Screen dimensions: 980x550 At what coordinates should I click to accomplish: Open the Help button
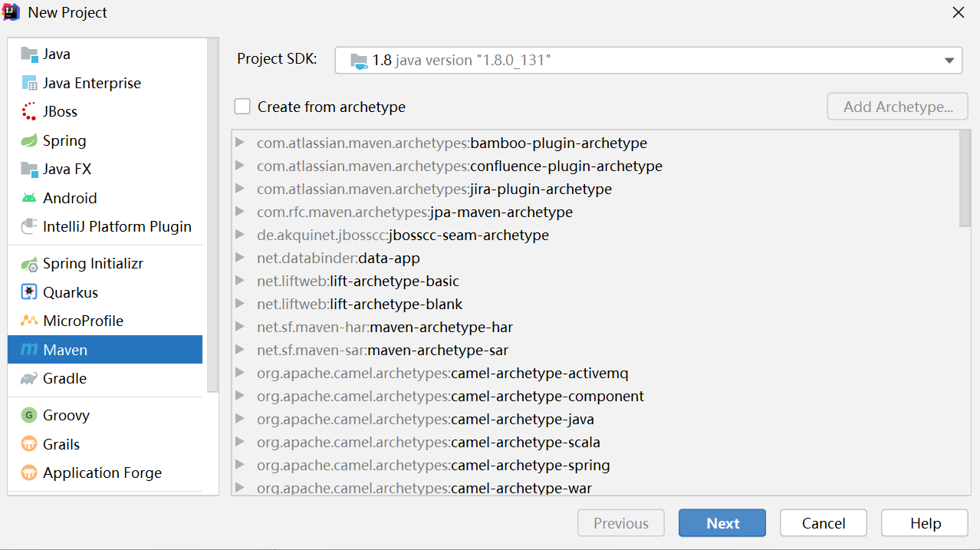[x=924, y=523]
